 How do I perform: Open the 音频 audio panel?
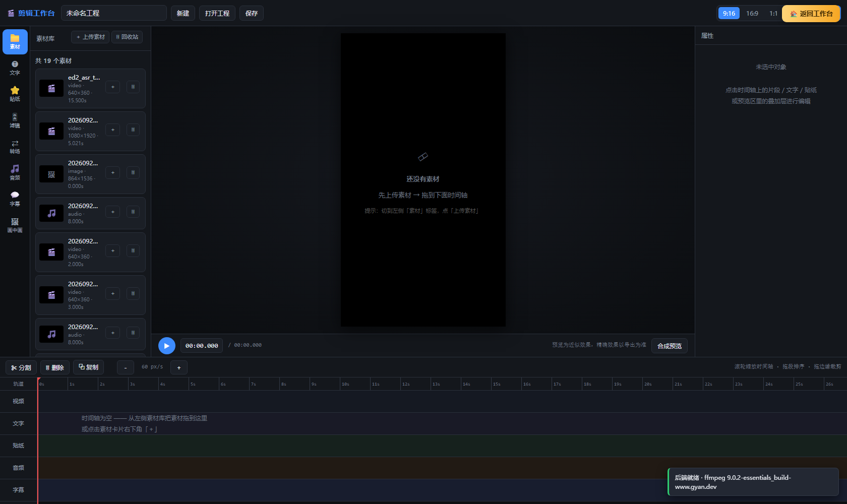pos(15,173)
